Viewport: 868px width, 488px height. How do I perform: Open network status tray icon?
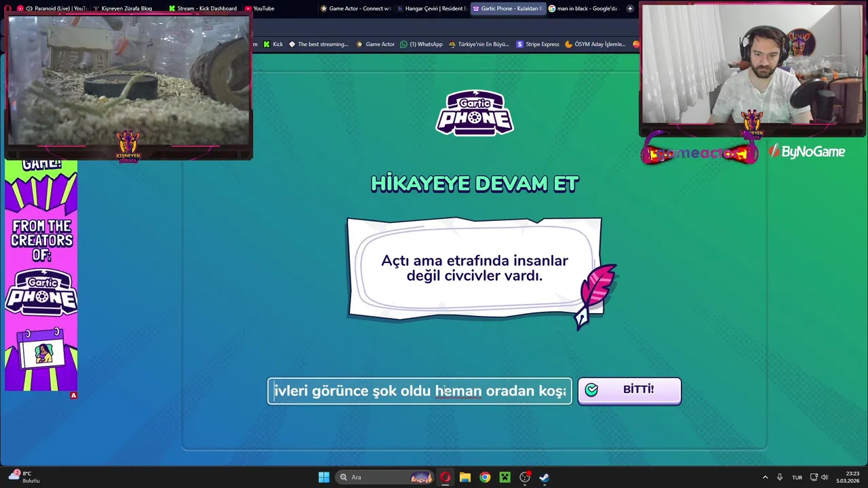(814, 477)
